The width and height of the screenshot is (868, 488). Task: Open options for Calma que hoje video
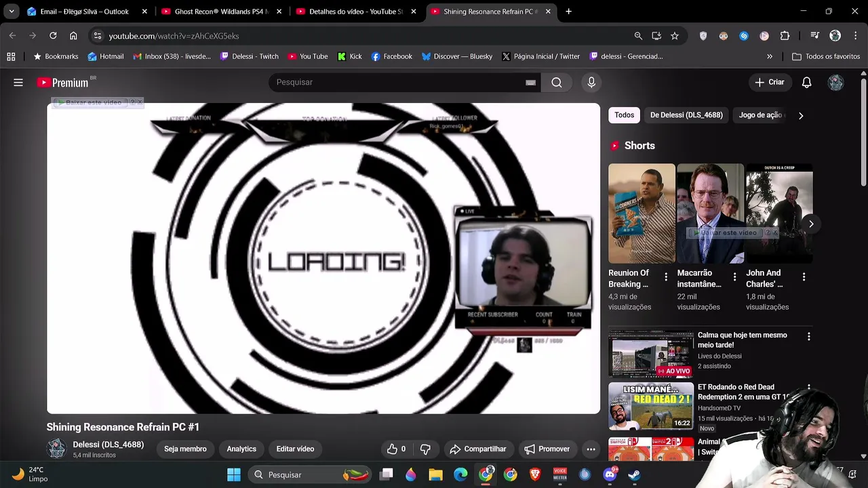click(x=808, y=336)
